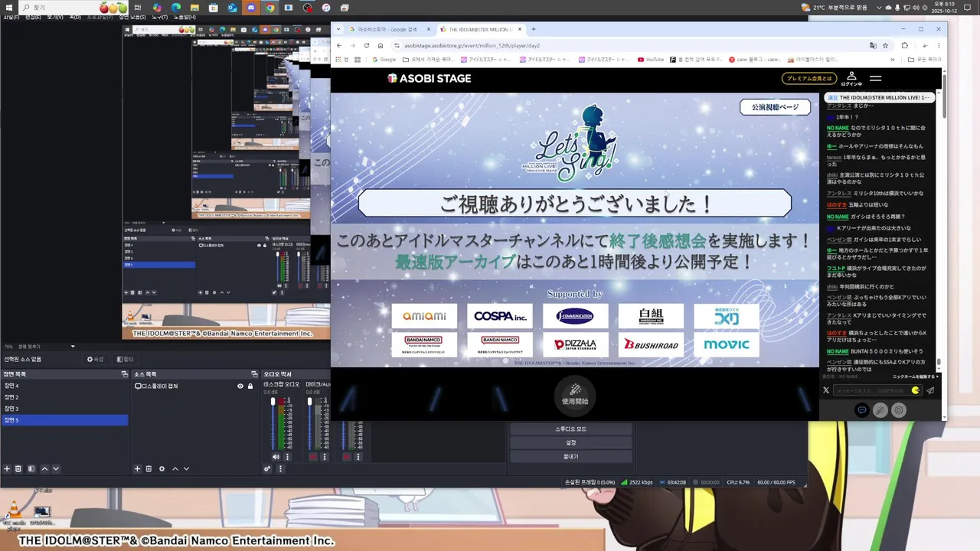Pop out the scene list dock
The image size is (980, 551).
pos(124,374)
